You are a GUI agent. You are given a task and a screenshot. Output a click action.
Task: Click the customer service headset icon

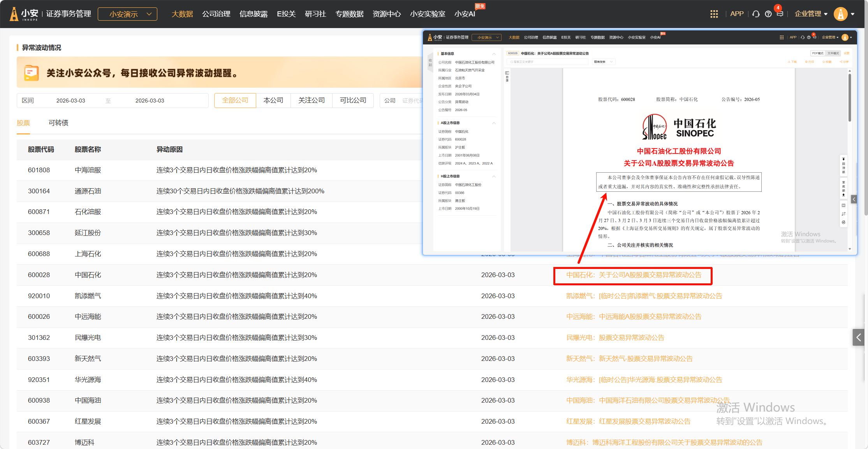(756, 14)
